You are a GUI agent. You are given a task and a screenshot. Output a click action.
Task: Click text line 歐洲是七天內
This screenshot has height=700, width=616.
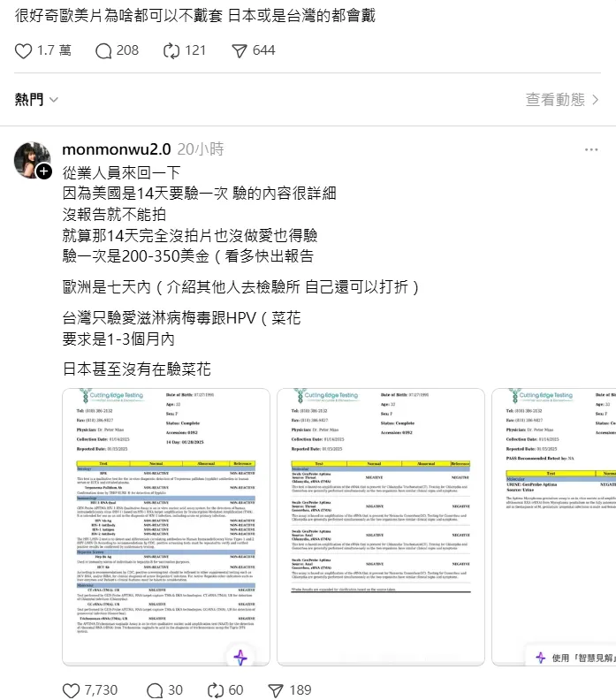click(x=107, y=287)
